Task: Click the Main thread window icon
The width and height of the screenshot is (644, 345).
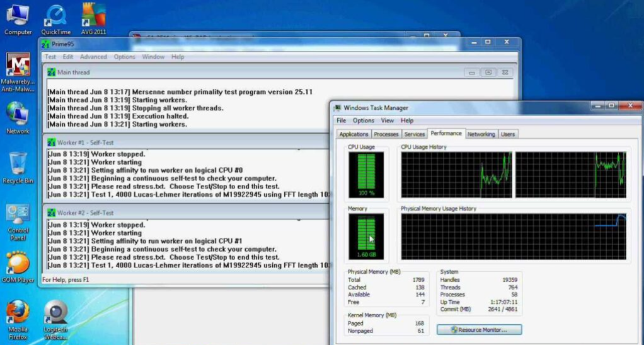Action: [x=51, y=73]
